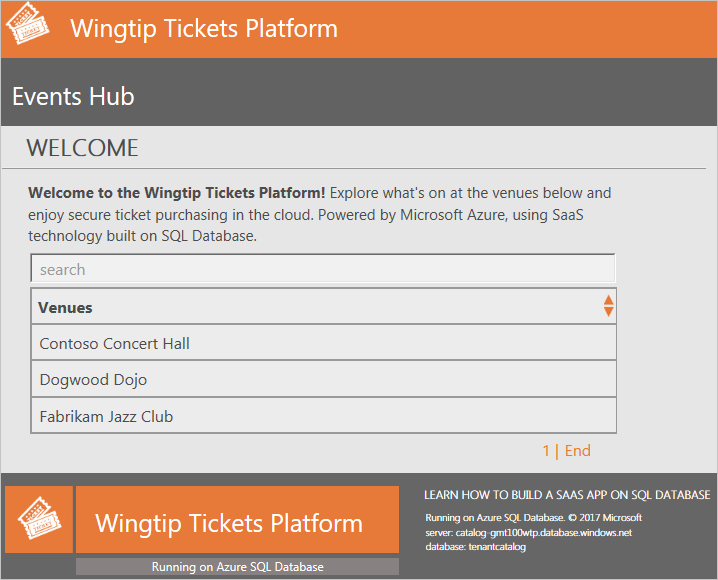Open the Contoso Concert Hall venue
This screenshot has width=718, height=580.
click(x=114, y=343)
